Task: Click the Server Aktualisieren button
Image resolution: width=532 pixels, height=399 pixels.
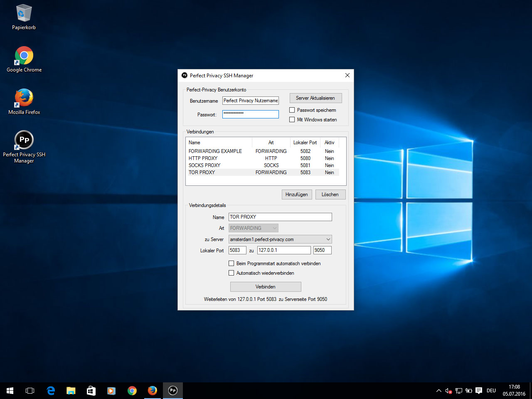Action: [x=315, y=98]
